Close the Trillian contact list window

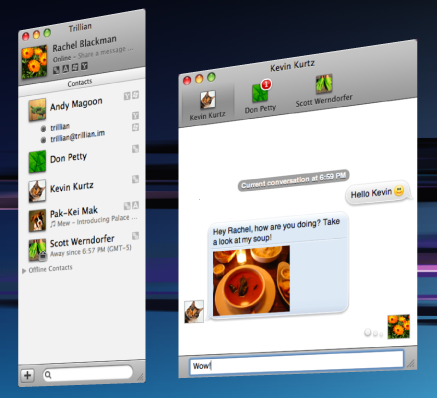26,36
